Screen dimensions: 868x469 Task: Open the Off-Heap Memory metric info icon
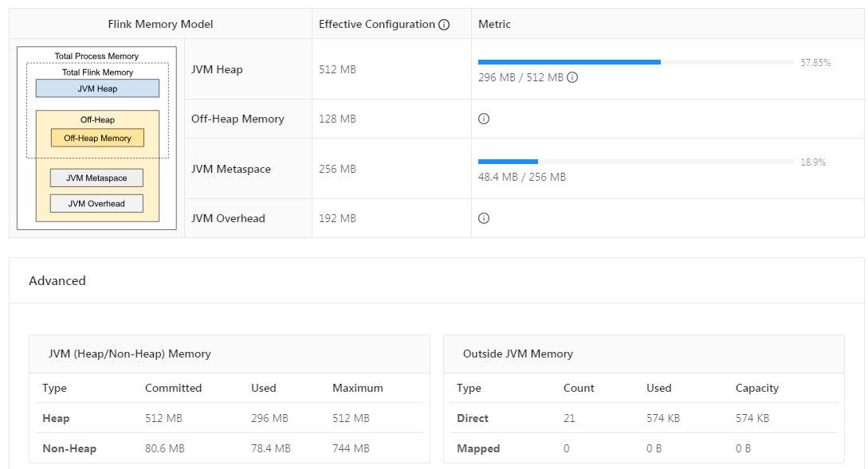484,119
